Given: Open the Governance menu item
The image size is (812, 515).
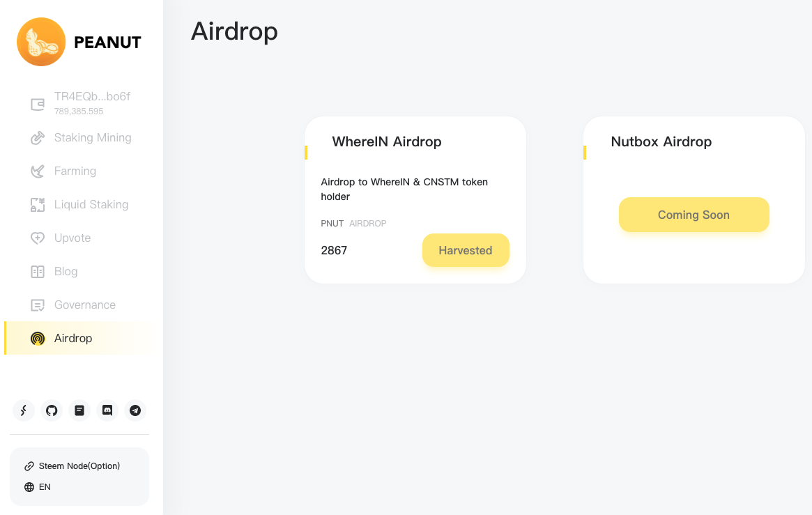Looking at the screenshot, I should pyautogui.click(x=73, y=305).
